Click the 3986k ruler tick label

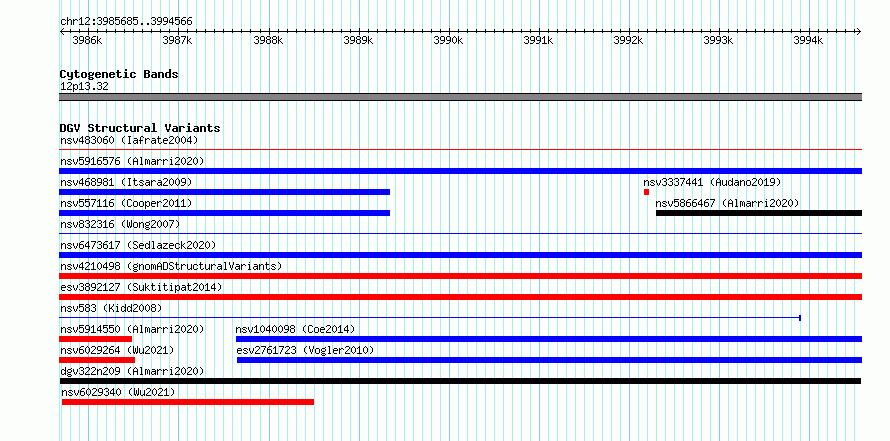pyautogui.click(x=87, y=41)
